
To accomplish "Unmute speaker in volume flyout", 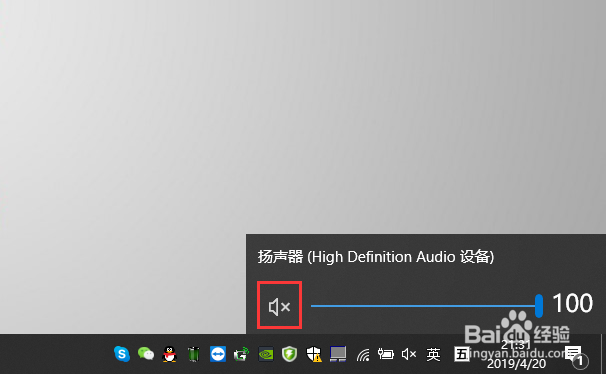I will pos(279,306).
